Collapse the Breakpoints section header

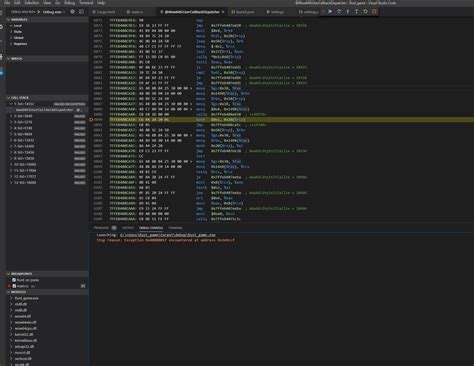tap(47, 274)
